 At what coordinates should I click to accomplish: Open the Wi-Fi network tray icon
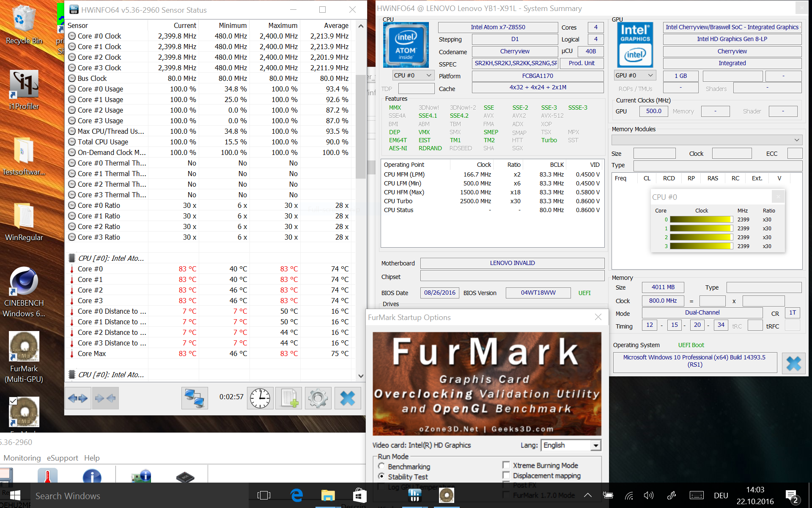(629, 495)
